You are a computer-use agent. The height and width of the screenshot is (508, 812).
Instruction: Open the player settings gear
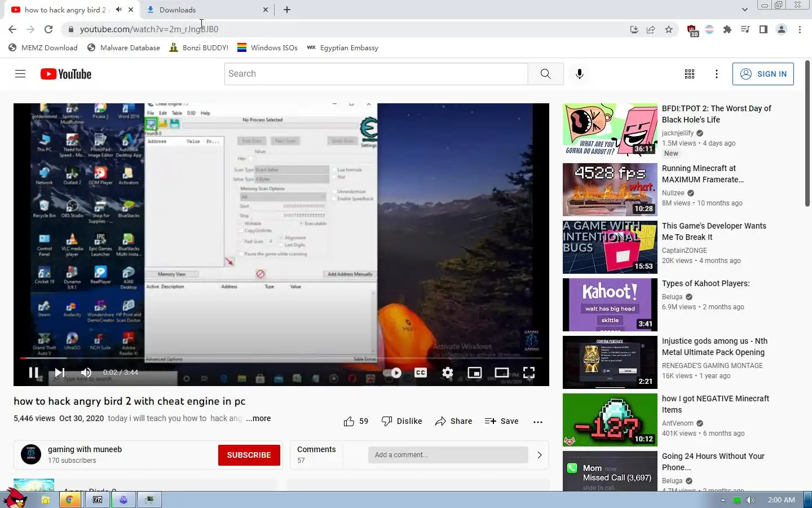tap(448, 373)
